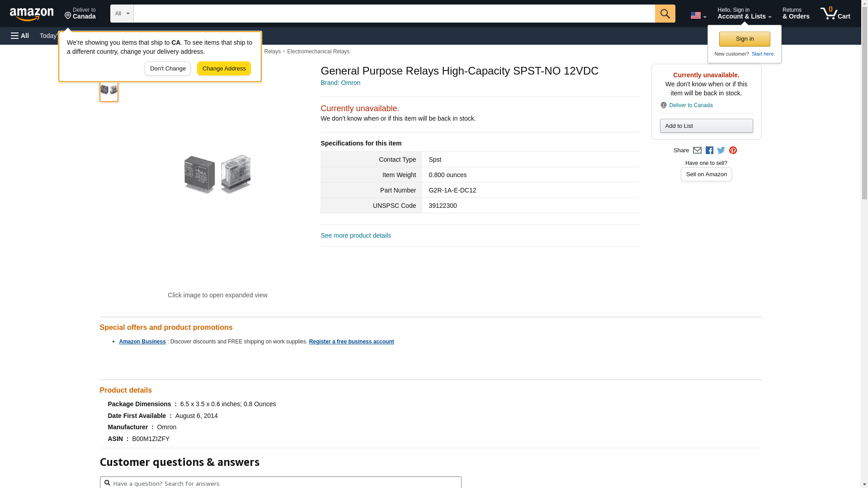Expand Account & Lists menu
This screenshot has width=868, height=488.
click(744, 14)
